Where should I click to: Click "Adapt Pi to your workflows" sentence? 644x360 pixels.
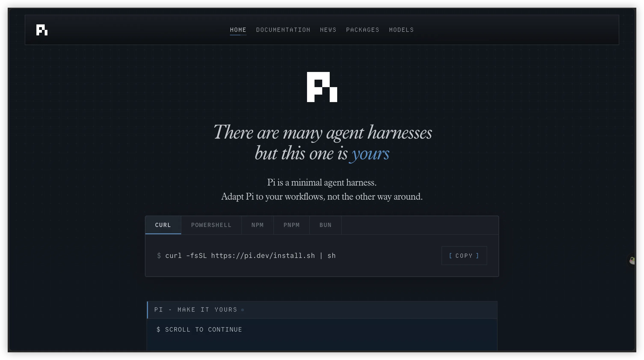coord(322,197)
